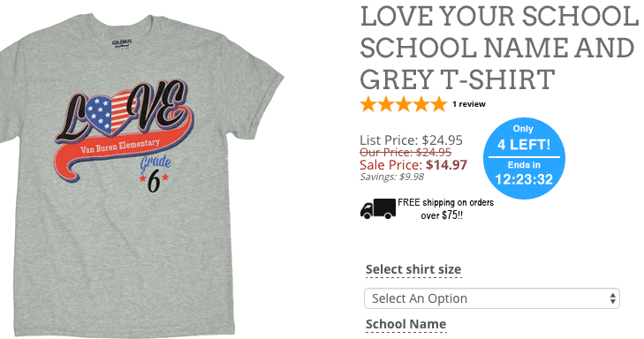Click the Van Buren Elementary banner text
The image size is (644, 339).
(x=120, y=146)
